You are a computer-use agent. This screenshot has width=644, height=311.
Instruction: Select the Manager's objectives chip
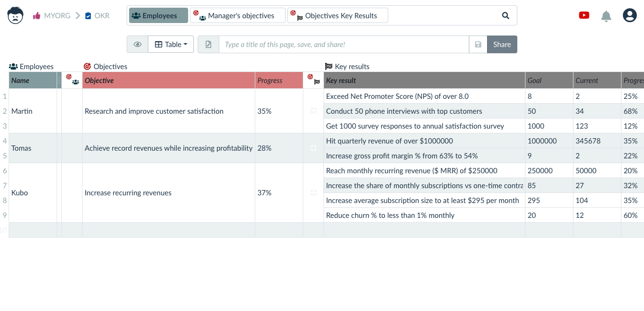point(238,15)
